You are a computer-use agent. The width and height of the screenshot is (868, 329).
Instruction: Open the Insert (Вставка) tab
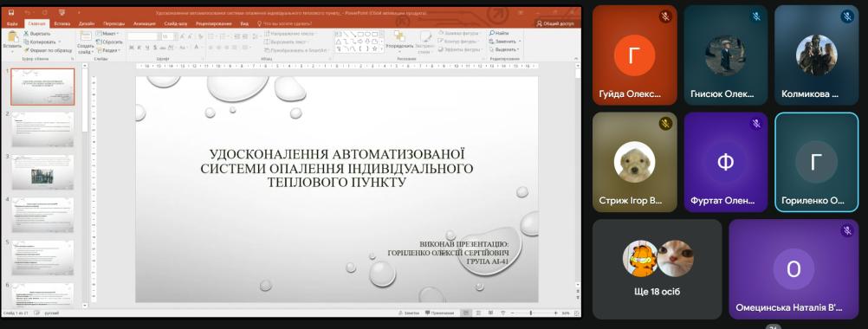tap(62, 23)
